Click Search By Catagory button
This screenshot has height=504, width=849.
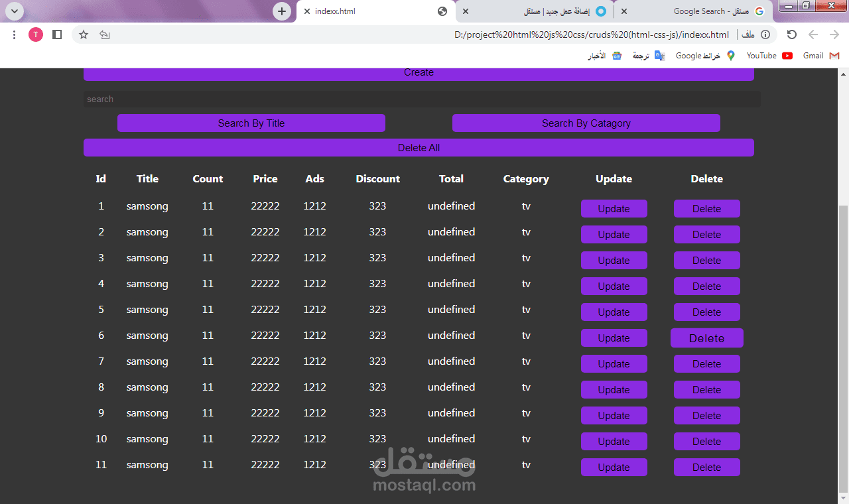[586, 123]
